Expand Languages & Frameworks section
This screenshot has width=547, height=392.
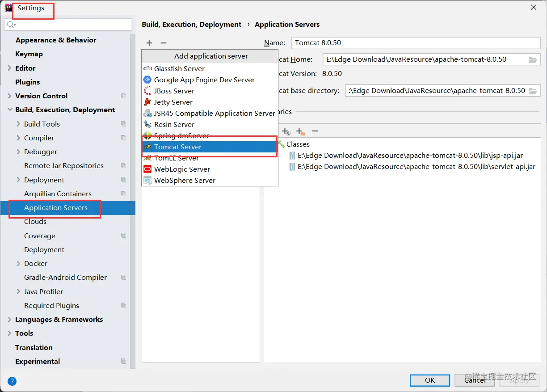coord(10,319)
